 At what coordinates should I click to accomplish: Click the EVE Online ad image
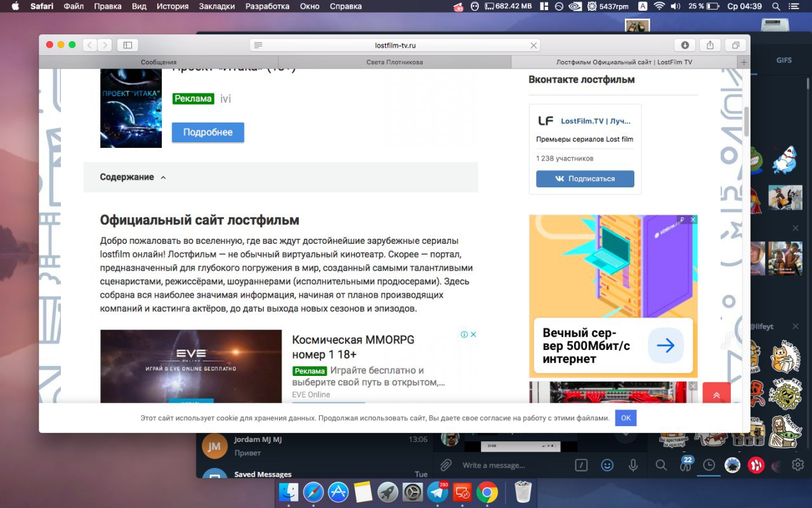(191, 366)
